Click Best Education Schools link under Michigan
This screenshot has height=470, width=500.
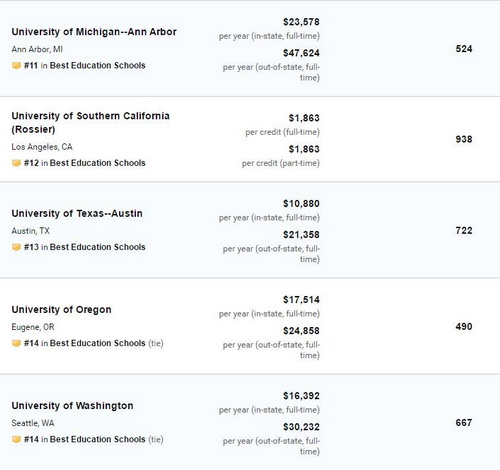point(98,65)
